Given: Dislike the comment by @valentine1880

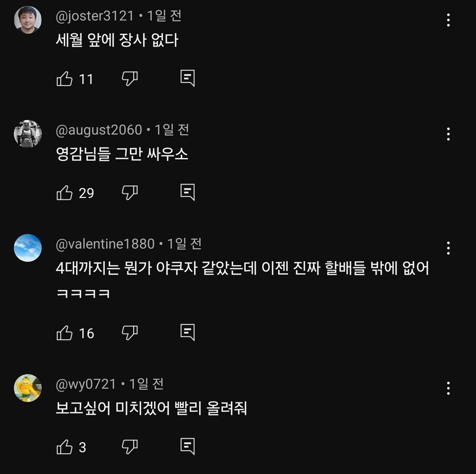Looking at the screenshot, I should (130, 333).
